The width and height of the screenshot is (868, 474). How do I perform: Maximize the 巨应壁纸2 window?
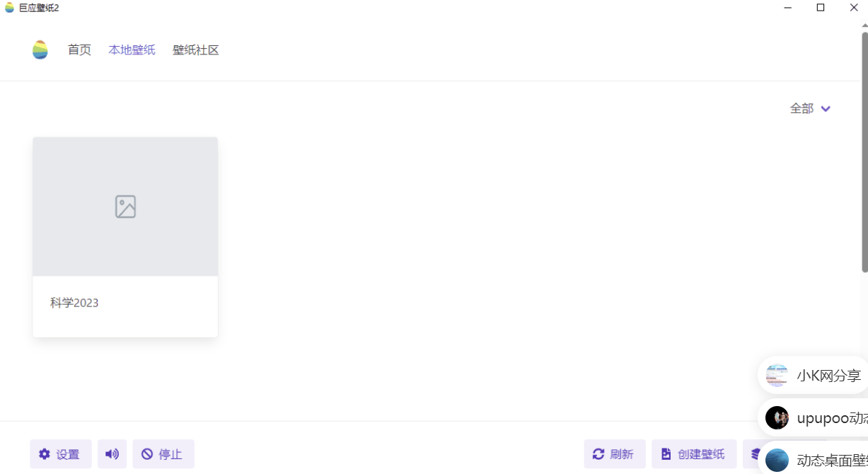point(821,8)
